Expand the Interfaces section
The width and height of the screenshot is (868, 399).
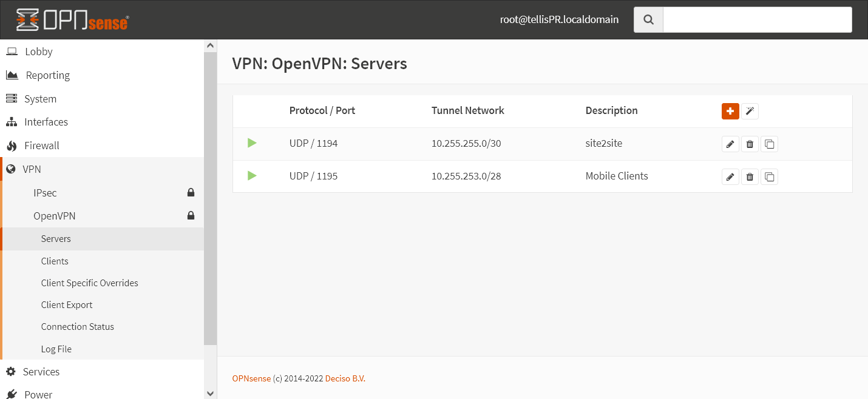46,122
